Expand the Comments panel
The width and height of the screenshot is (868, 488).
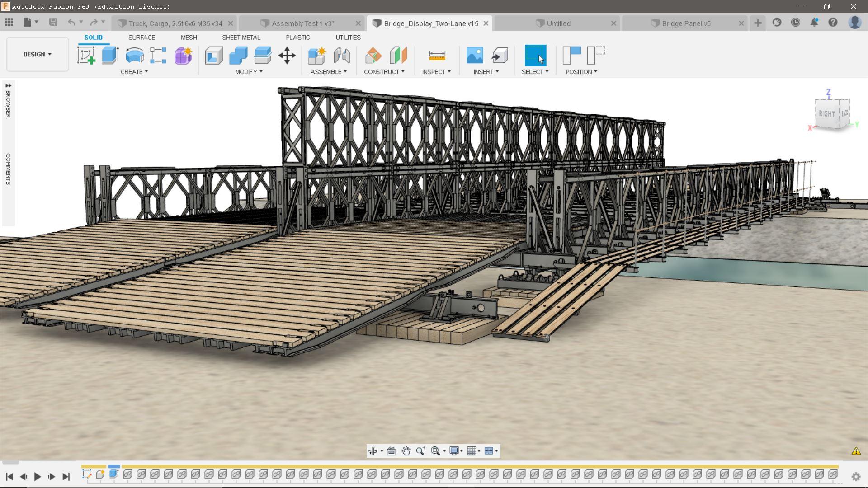tap(8, 169)
